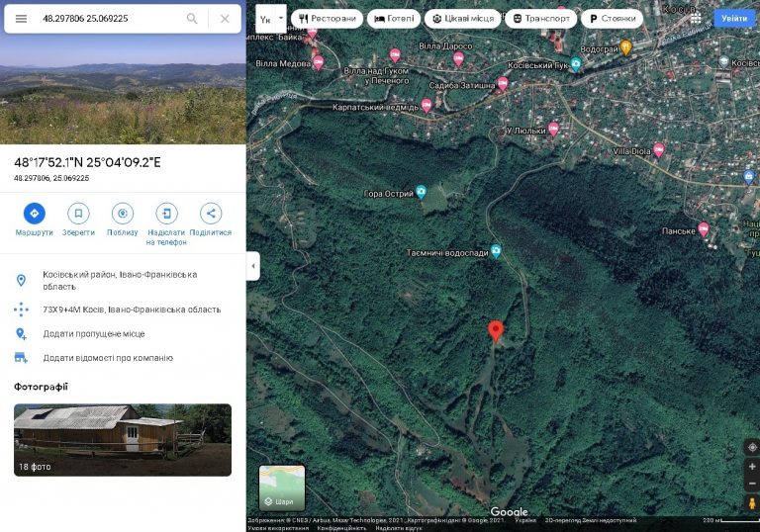Click the shopping marker at right edge
The width and height of the screenshot is (760, 532).
[749, 176]
